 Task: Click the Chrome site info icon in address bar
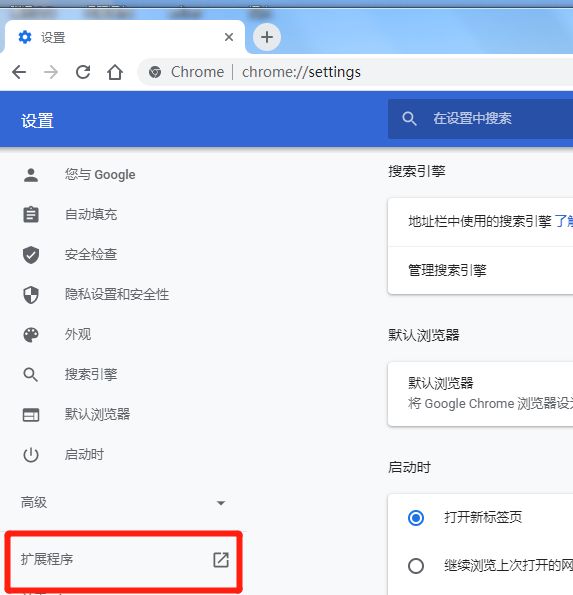pyautogui.click(x=155, y=72)
